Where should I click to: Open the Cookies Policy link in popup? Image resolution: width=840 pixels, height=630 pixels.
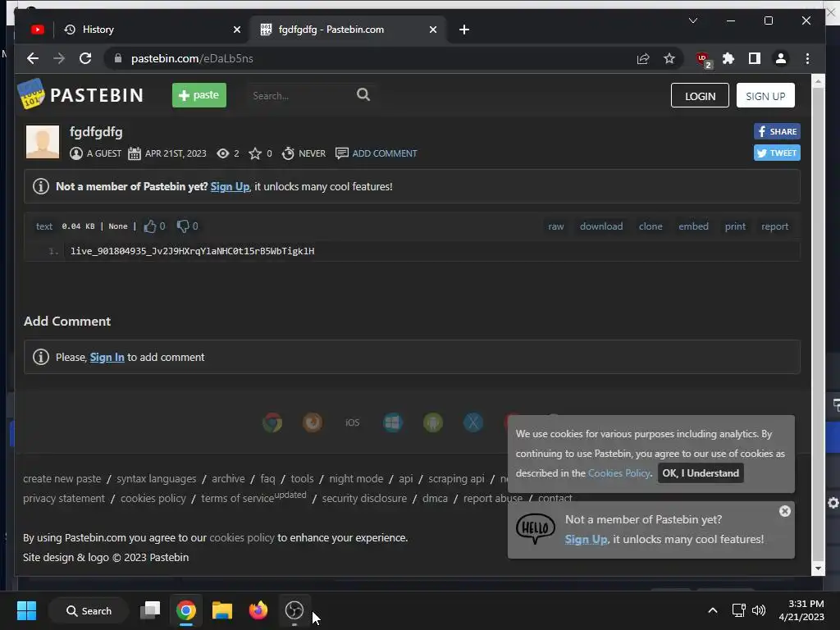click(619, 473)
